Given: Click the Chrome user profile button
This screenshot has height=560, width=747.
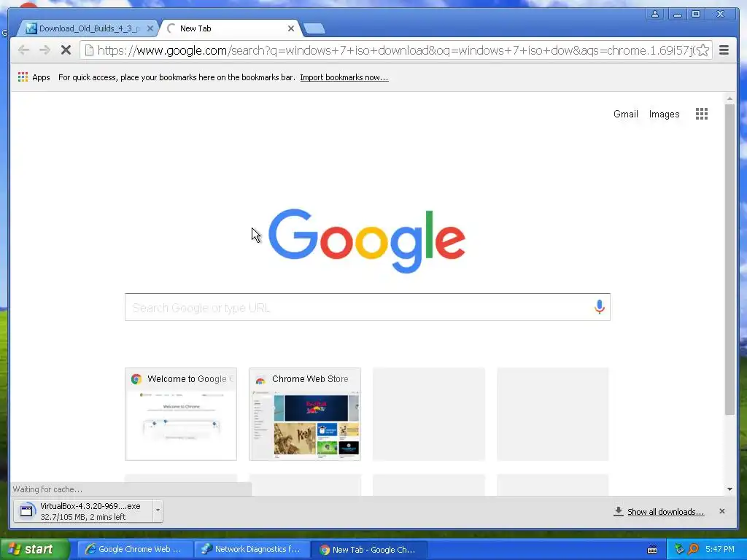Looking at the screenshot, I should coord(655,14).
